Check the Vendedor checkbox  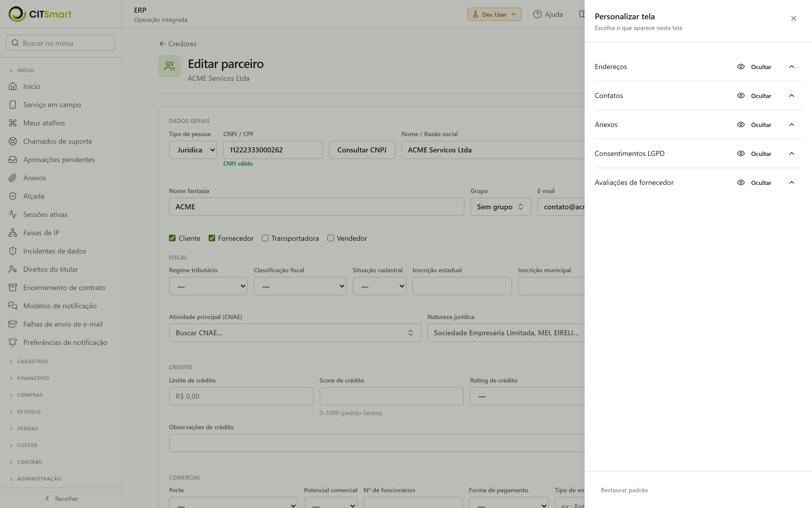pyautogui.click(x=330, y=238)
